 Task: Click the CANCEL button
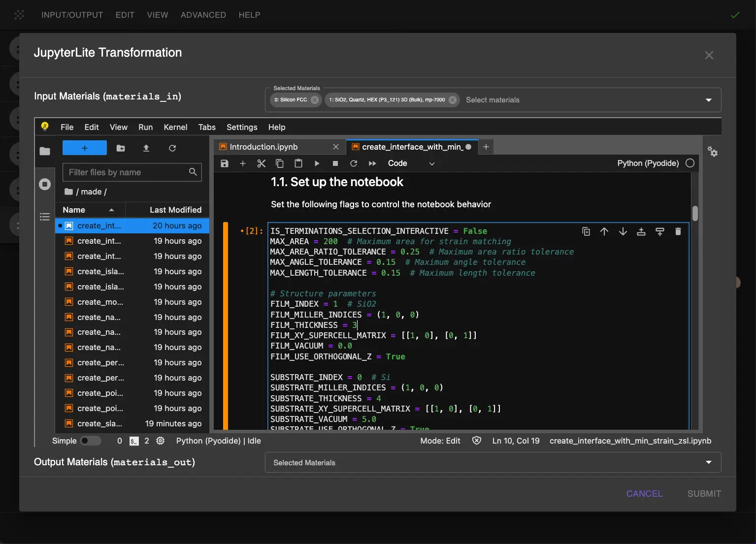pos(644,493)
